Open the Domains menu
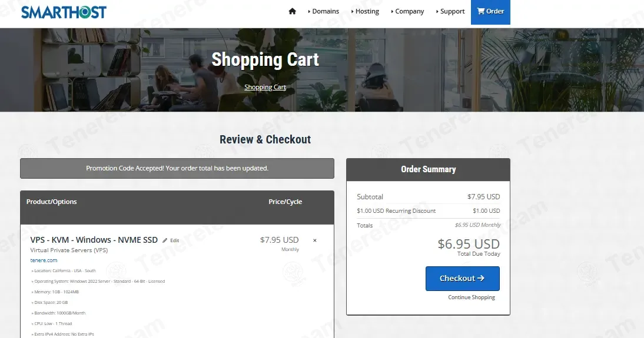Viewport: 644px width, 338px height. pos(324,11)
